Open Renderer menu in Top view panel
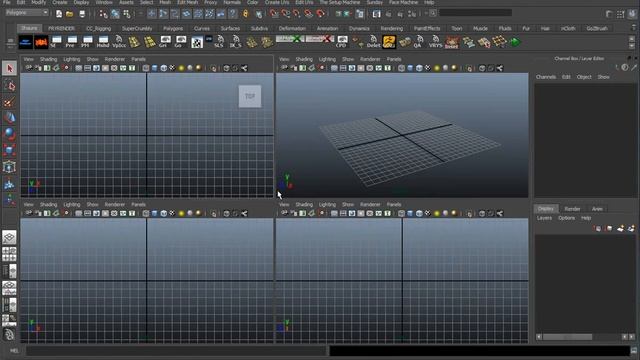Image resolution: width=640 pixels, height=360 pixels. click(115, 59)
